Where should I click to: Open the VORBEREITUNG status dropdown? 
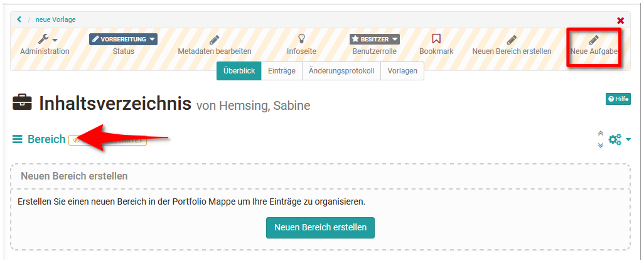(123, 39)
